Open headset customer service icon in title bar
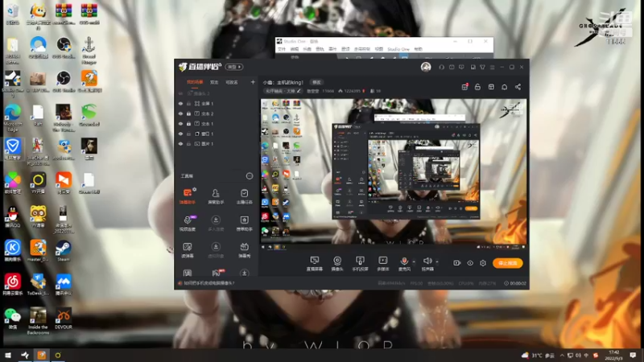This screenshot has width=644, height=362. tap(441, 67)
